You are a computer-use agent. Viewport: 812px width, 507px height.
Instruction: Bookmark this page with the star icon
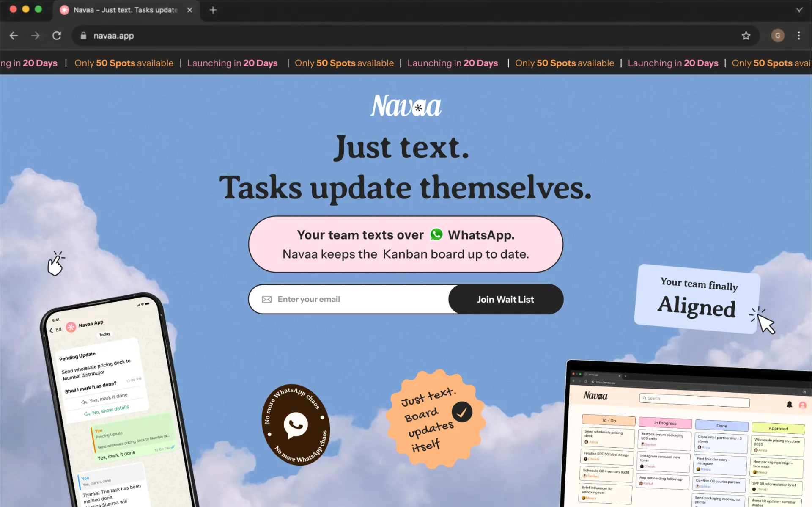[x=746, y=36]
